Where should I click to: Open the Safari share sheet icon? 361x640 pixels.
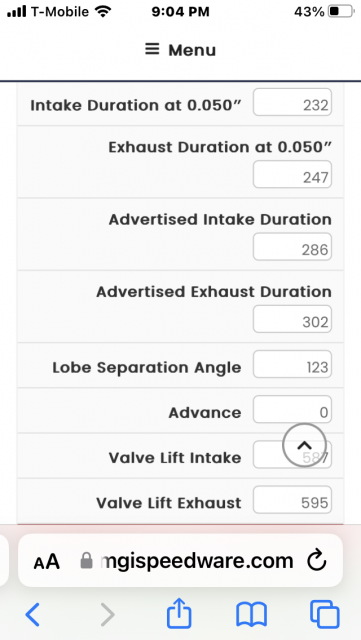(179, 612)
